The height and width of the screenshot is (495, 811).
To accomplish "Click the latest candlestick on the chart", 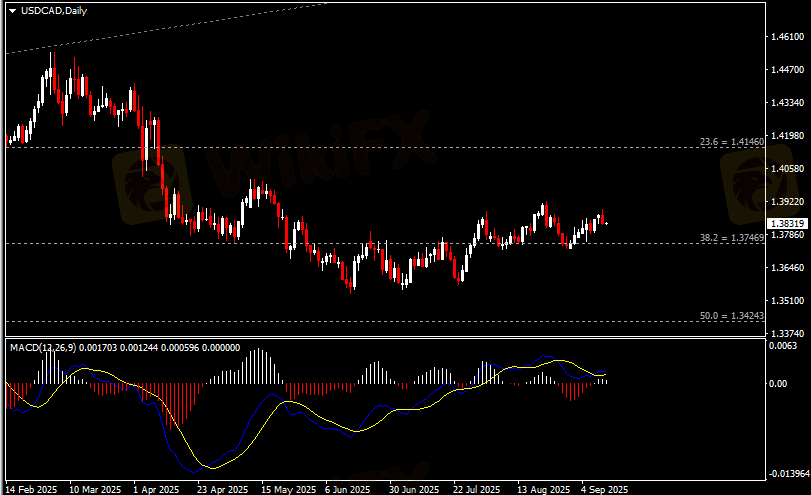I will 606,223.
